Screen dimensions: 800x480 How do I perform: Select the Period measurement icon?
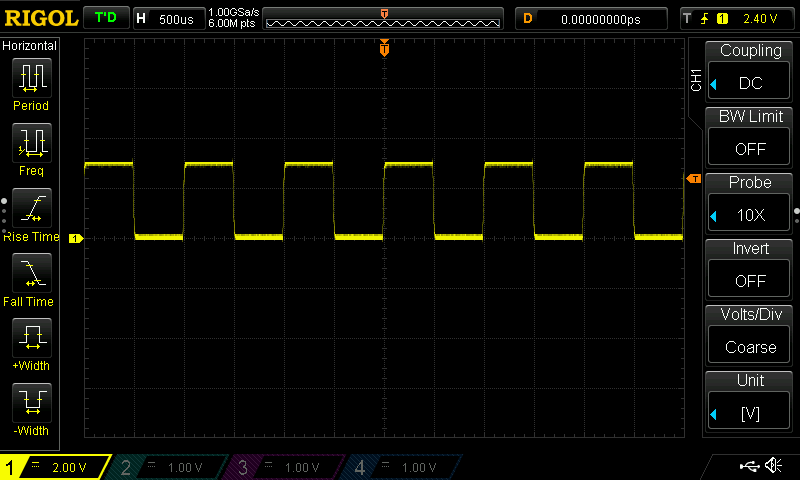(32, 78)
